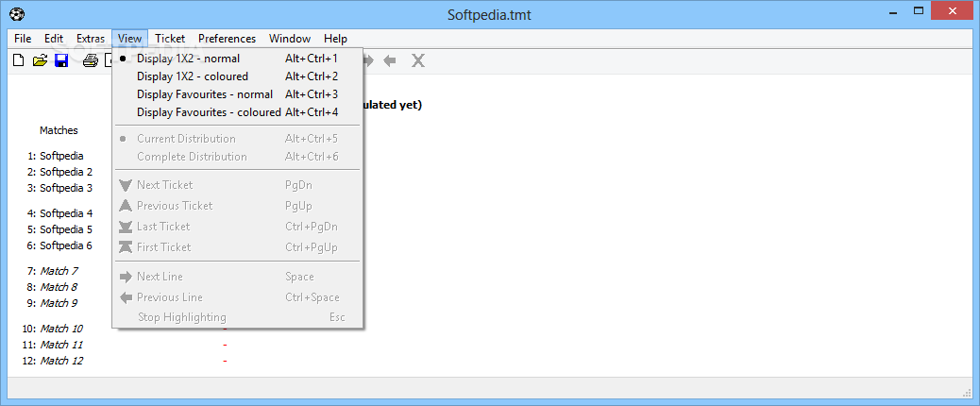
Task: Select match row 1: Softpedia
Action: 56,156
